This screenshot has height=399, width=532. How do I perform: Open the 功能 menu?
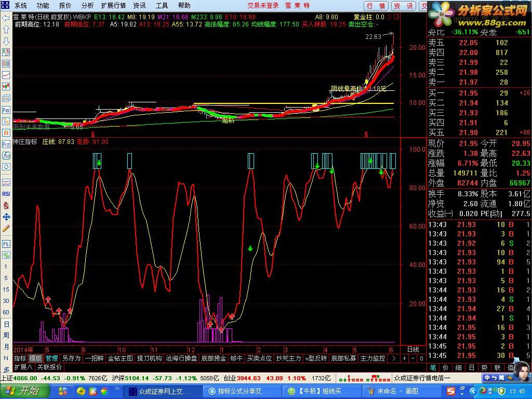click(x=43, y=6)
